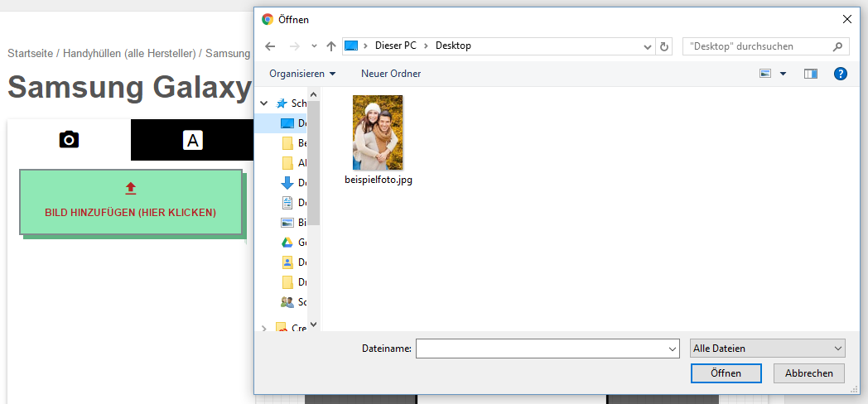This screenshot has width=868, height=404.
Task: Select the camera tab on the webpage
Action: [70, 139]
